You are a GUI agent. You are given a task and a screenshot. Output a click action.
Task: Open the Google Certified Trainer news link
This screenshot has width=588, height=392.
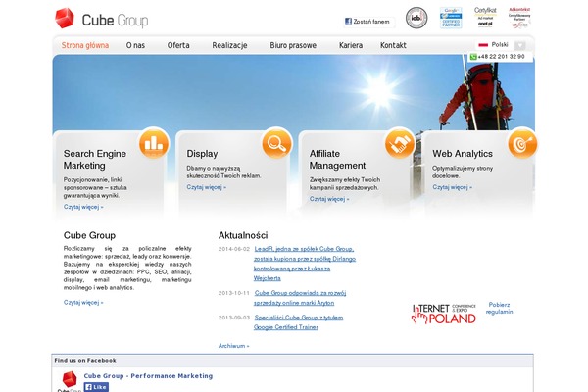(299, 322)
